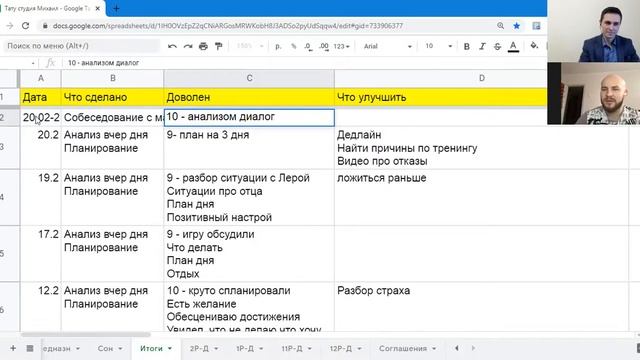Image resolution: width=640 pixels, height=360 pixels.
Task: Close the Google Sheets browser tab
Action: point(98,8)
